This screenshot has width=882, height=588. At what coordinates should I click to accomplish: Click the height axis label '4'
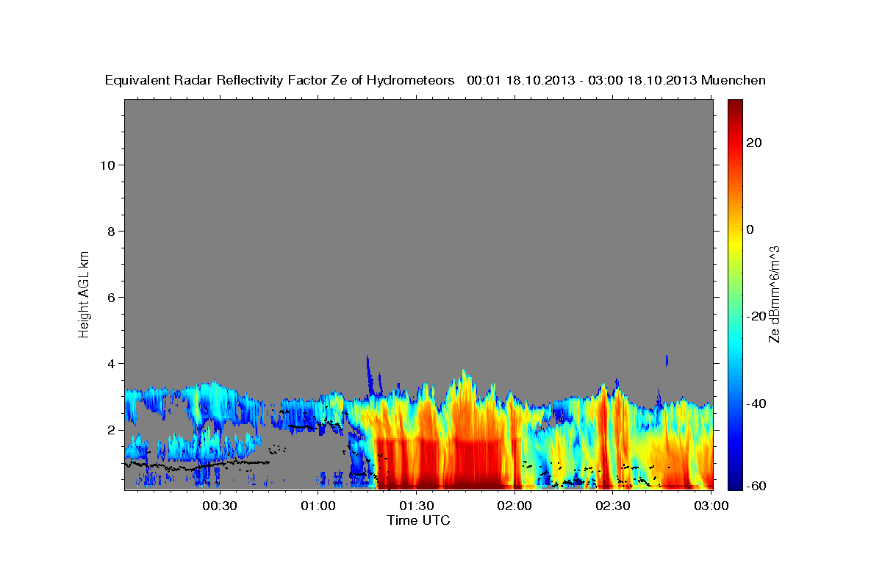[x=111, y=363]
